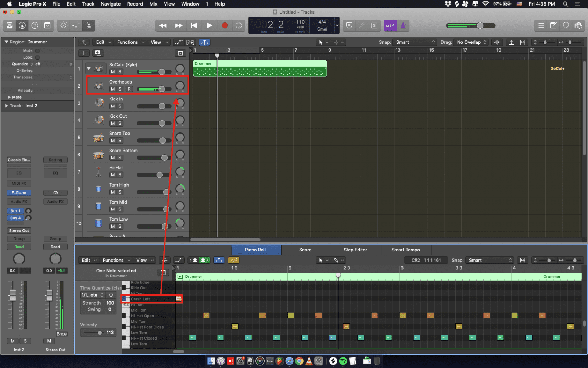Open the Mixer button

(x=76, y=25)
